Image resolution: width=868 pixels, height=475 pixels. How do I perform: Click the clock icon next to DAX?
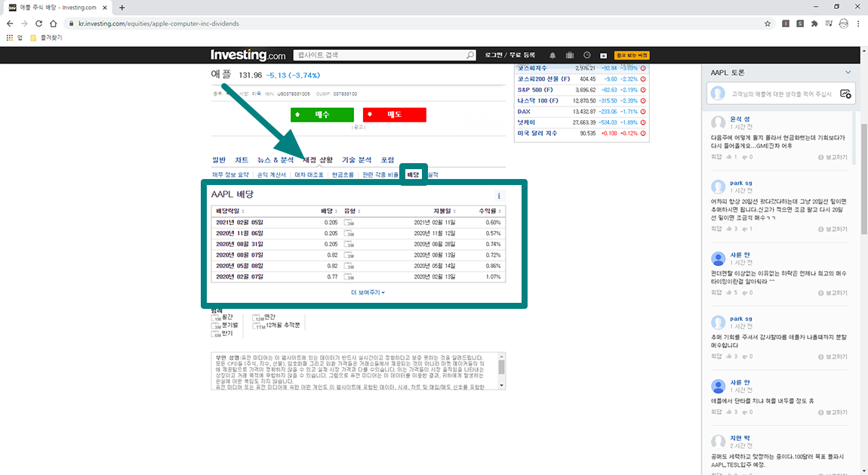[643, 112]
